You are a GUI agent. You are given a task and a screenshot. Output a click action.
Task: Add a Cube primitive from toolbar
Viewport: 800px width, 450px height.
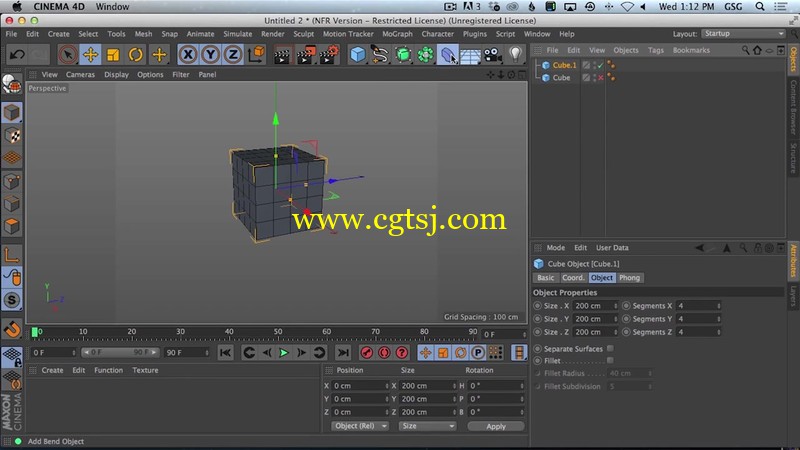[x=358, y=55]
